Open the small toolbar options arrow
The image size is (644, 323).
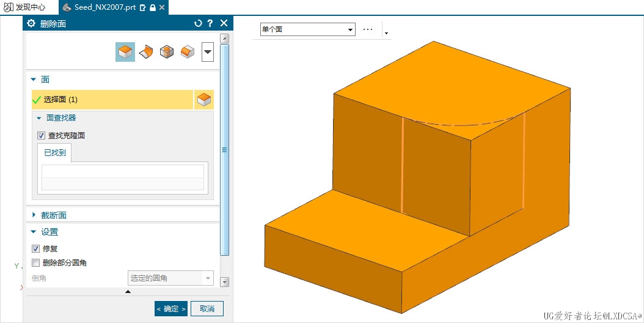pyautogui.click(x=386, y=33)
